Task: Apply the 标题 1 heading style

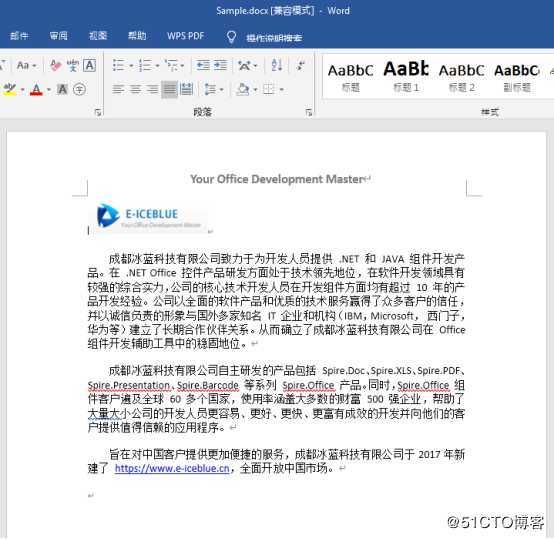Action: 406,77
